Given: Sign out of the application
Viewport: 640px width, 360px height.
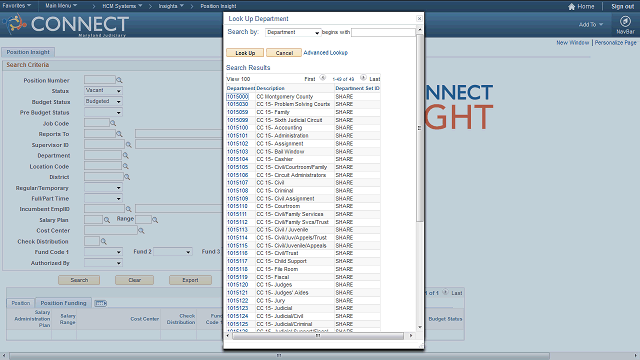Looking at the screenshot, I should point(622,7).
